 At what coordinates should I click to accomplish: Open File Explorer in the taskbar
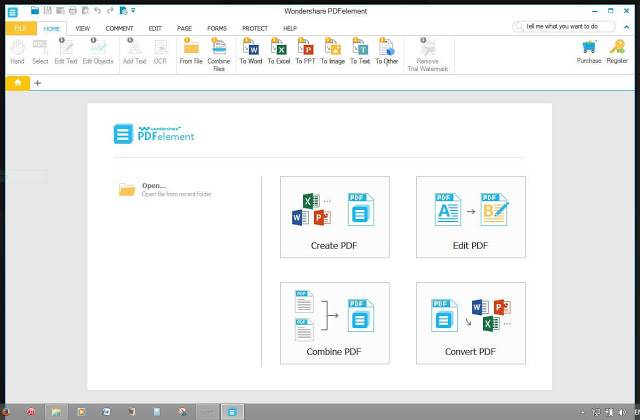(x=56, y=412)
